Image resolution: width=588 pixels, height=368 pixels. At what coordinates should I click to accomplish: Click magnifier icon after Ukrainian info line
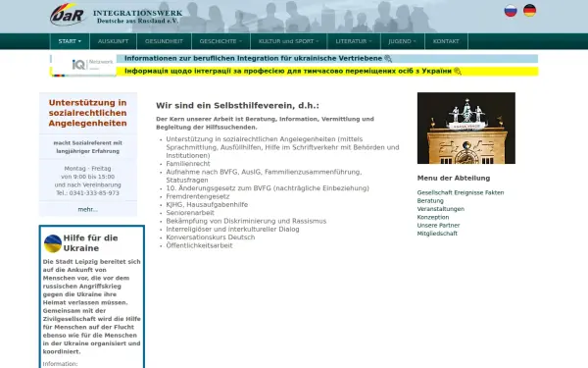pyautogui.click(x=458, y=71)
